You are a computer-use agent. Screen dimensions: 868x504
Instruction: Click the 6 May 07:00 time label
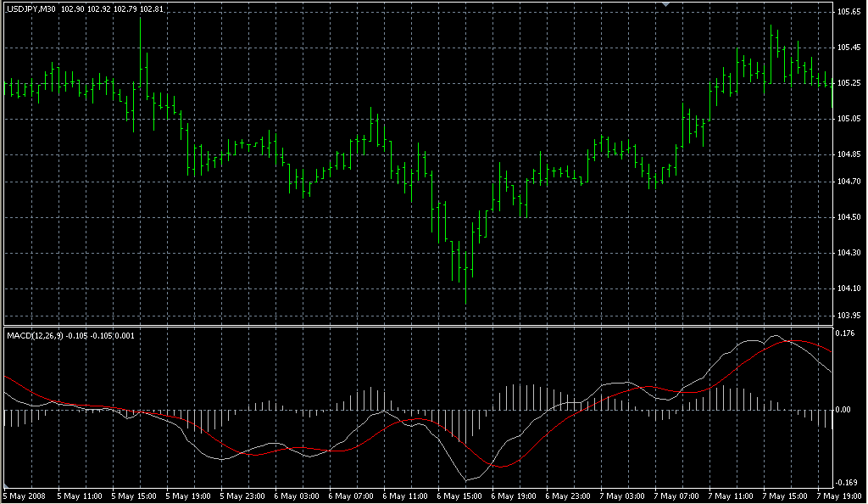(x=349, y=496)
